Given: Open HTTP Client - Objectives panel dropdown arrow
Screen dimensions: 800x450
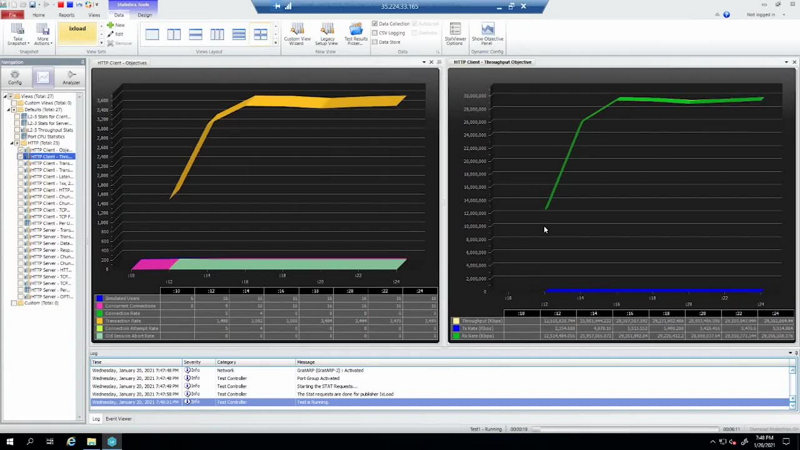Looking at the screenshot, I should [x=424, y=62].
